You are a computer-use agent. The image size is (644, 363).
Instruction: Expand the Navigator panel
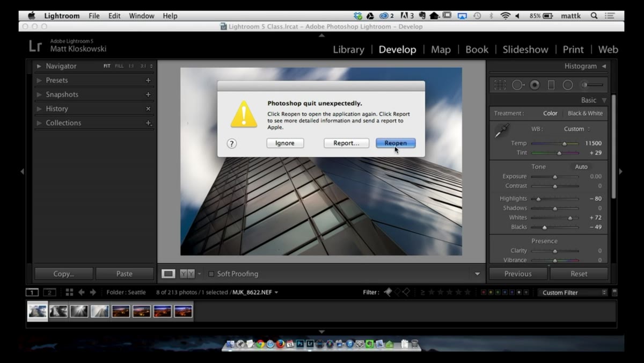(39, 66)
